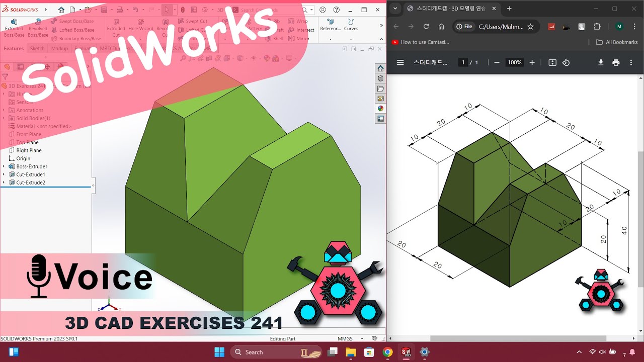Image resolution: width=644 pixels, height=362 pixels.
Task: Click the PDF zoom out minus button
Action: 497,62
